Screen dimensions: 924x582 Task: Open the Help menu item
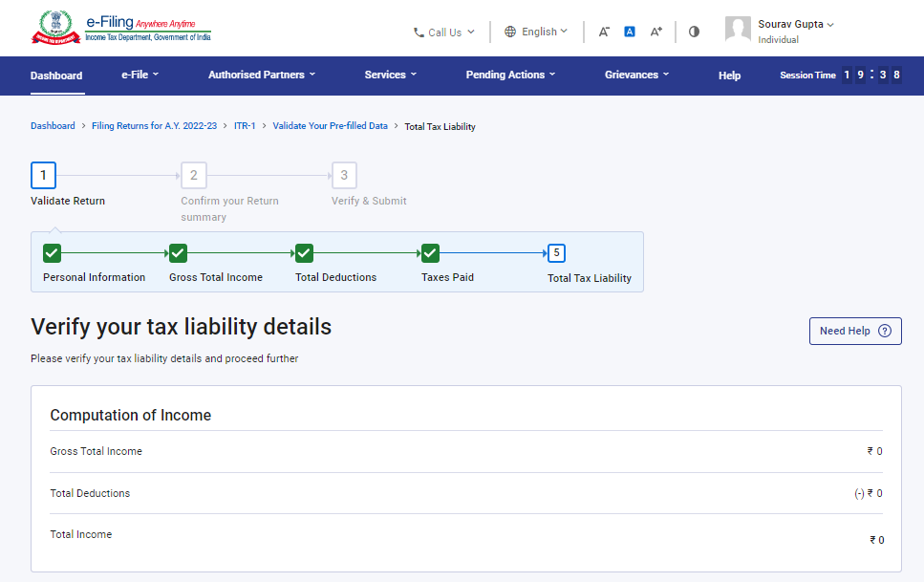729,75
